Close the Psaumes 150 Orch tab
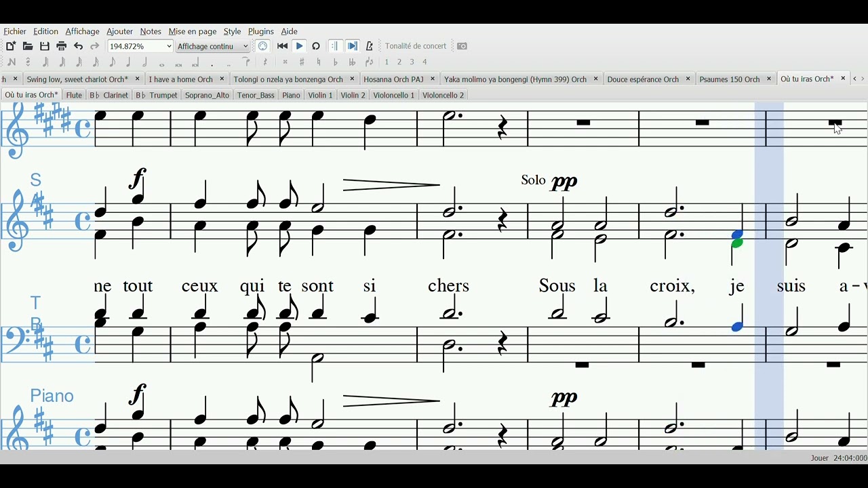Screen dimensions: 868x488 coord(769,79)
